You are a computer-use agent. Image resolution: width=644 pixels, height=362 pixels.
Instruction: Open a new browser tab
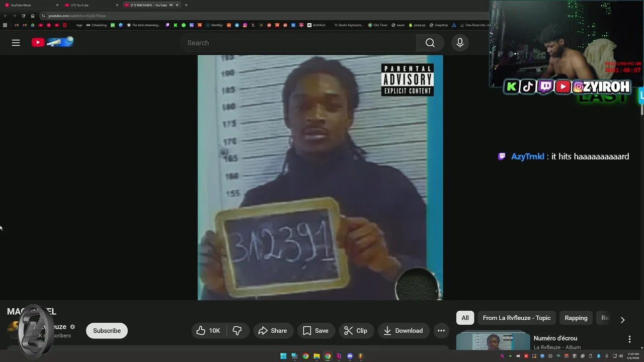point(186,5)
